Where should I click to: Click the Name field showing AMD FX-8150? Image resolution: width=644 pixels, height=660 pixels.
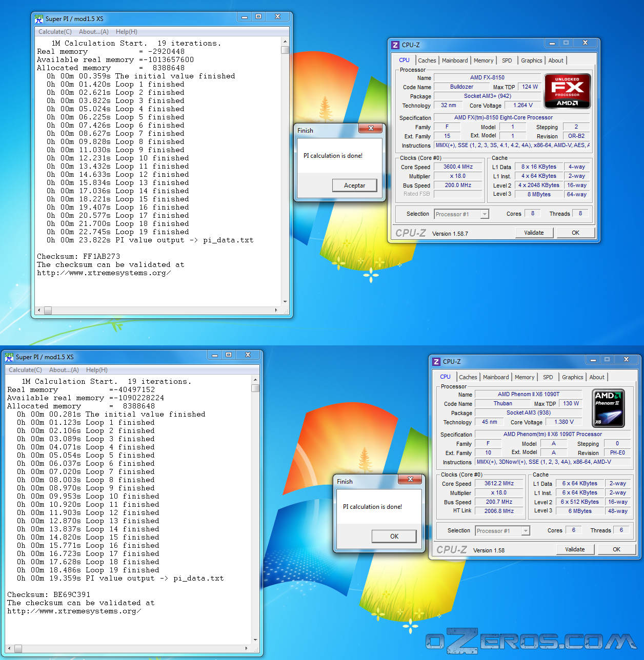tap(487, 78)
